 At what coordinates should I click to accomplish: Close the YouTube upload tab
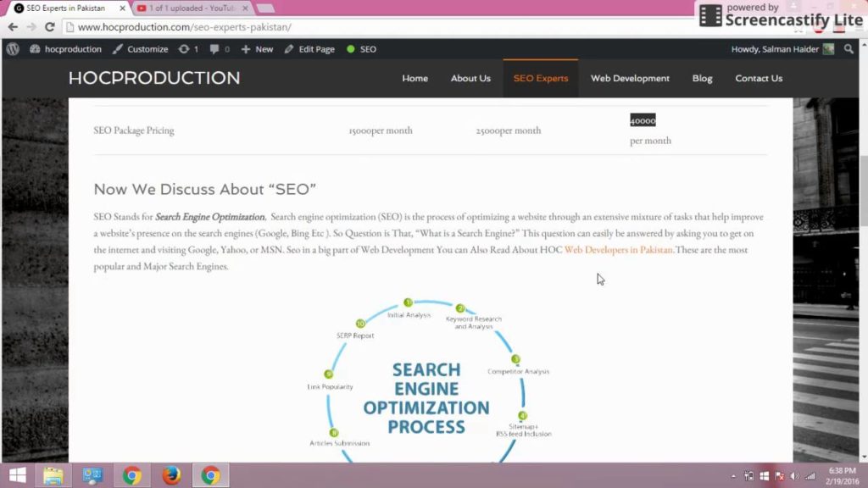point(245,8)
